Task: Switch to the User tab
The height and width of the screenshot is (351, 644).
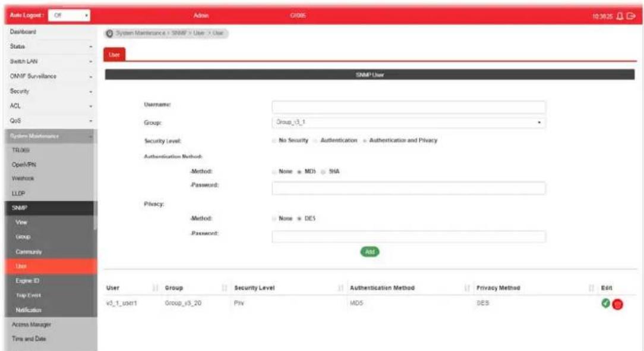Action: coord(114,54)
